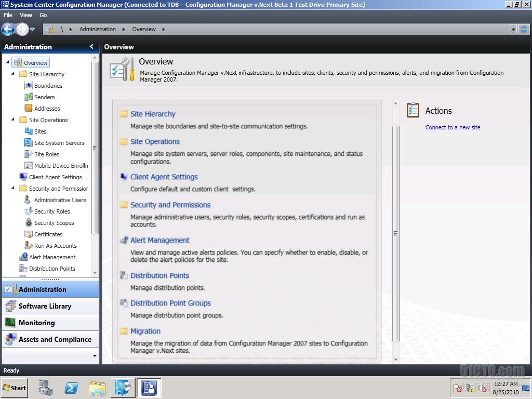The height and width of the screenshot is (399, 532).
Task: Switch to the Administration workspace
Action: [50, 289]
